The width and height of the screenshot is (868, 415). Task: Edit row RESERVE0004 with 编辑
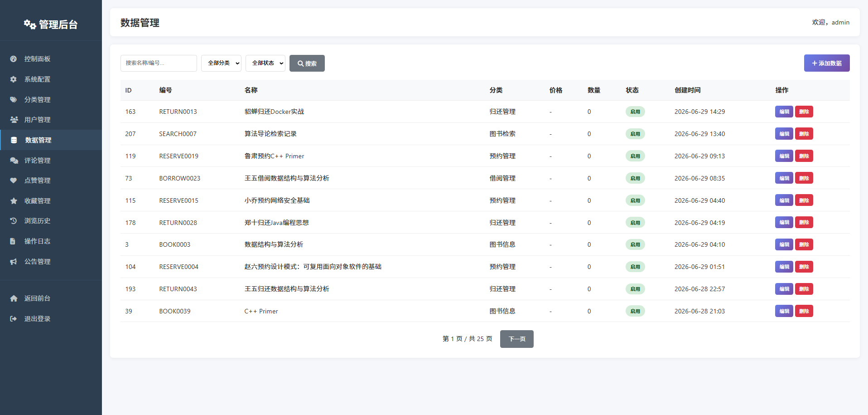(784, 267)
